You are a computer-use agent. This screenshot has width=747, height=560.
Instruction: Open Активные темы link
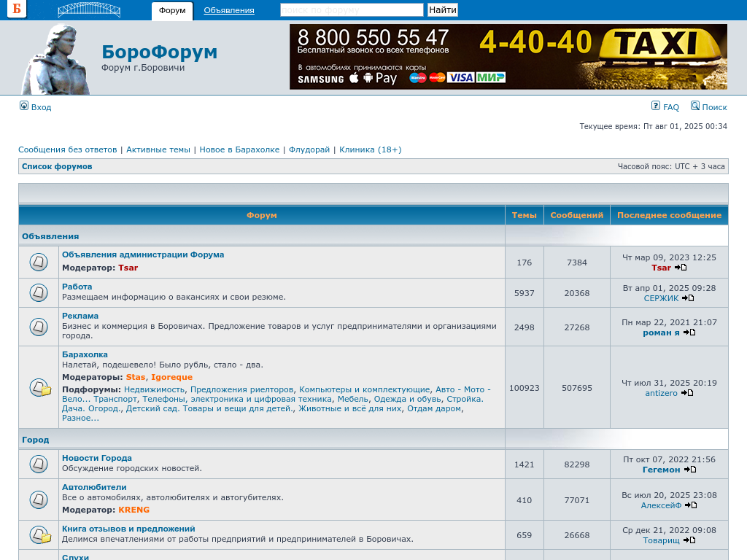(158, 149)
